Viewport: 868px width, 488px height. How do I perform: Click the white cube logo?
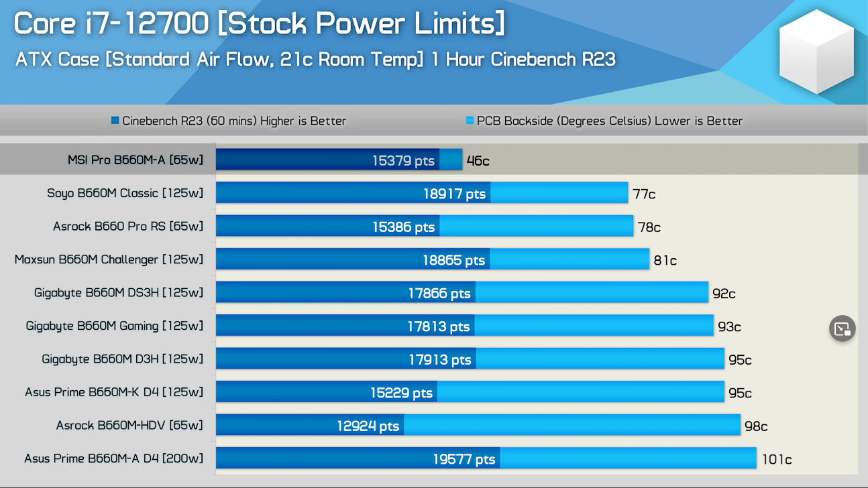pyautogui.click(x=816, y=52)
